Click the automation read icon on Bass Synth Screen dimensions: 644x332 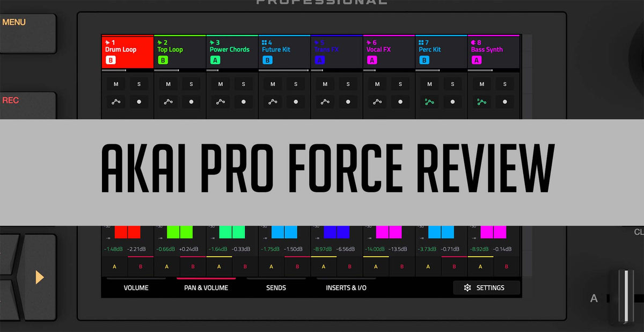(x=480, y=102)
